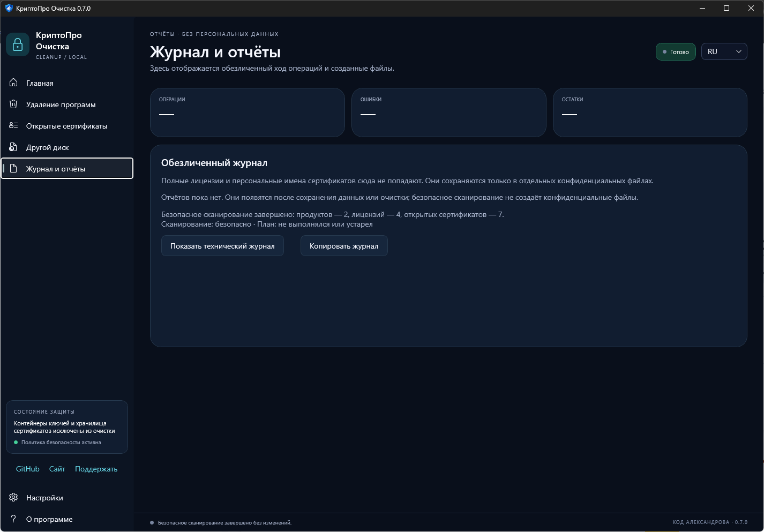Open the Настройки page label
This screenshot has height=532, width=764.
click(x=44, y=498)
